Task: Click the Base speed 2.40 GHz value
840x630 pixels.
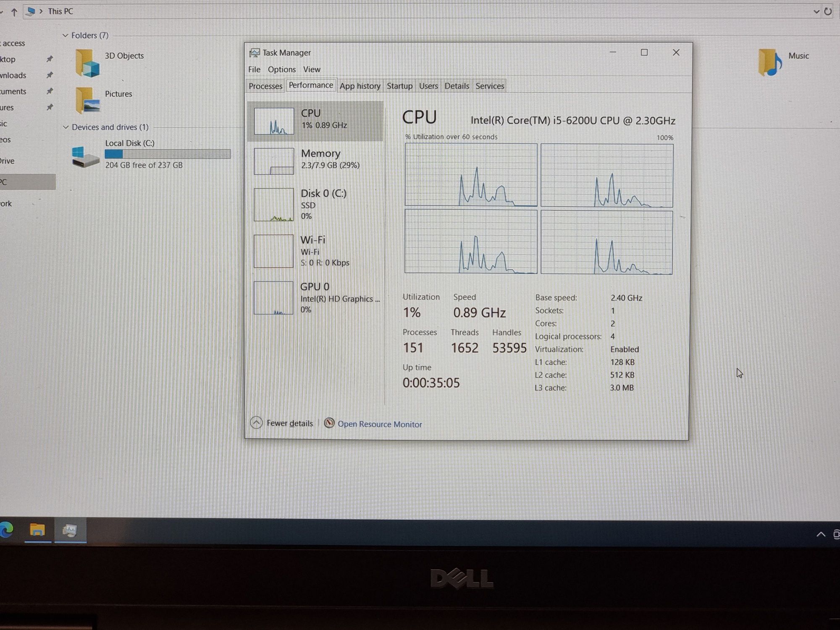Action: coord(626,298)
